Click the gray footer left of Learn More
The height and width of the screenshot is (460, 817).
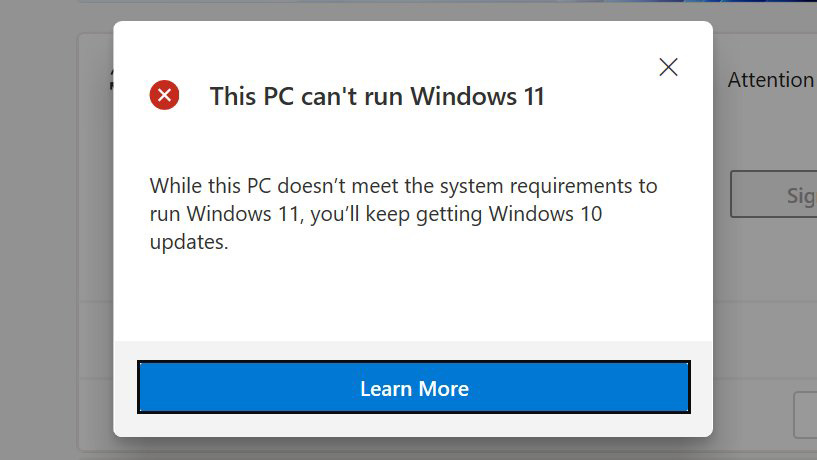click(x=125, y=388)
